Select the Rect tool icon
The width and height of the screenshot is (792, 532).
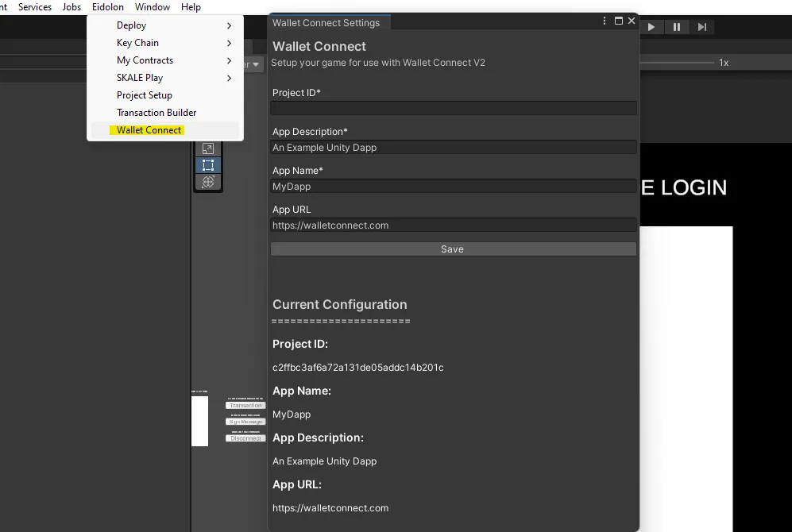point(208,165)
